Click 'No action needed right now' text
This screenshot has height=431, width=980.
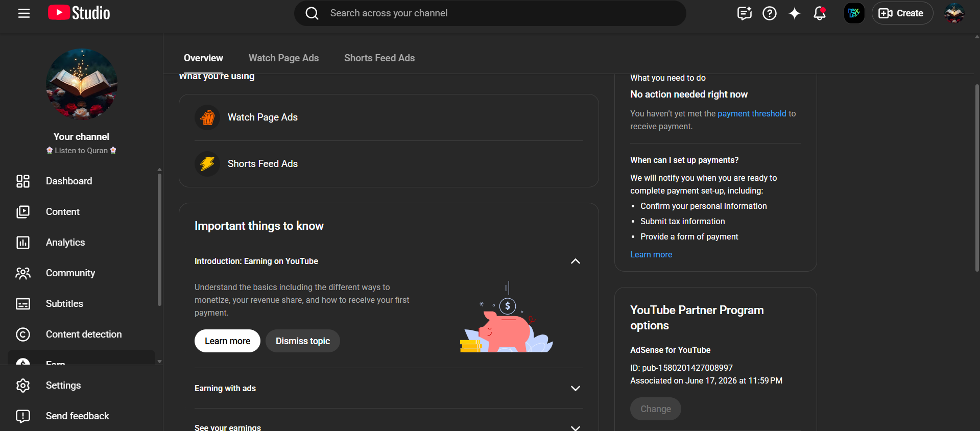(x=689, y=94)
